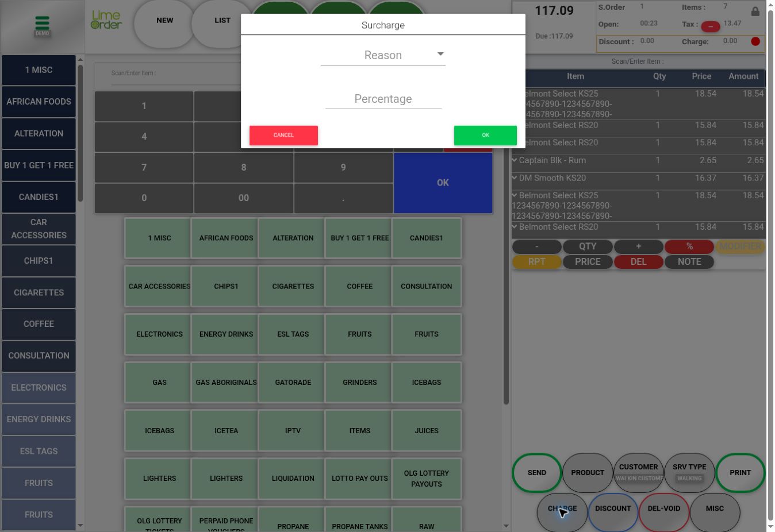Click the red minus tax toggle
The height and width of the screenshot is (532, 775).
click(x=711, y=26)
